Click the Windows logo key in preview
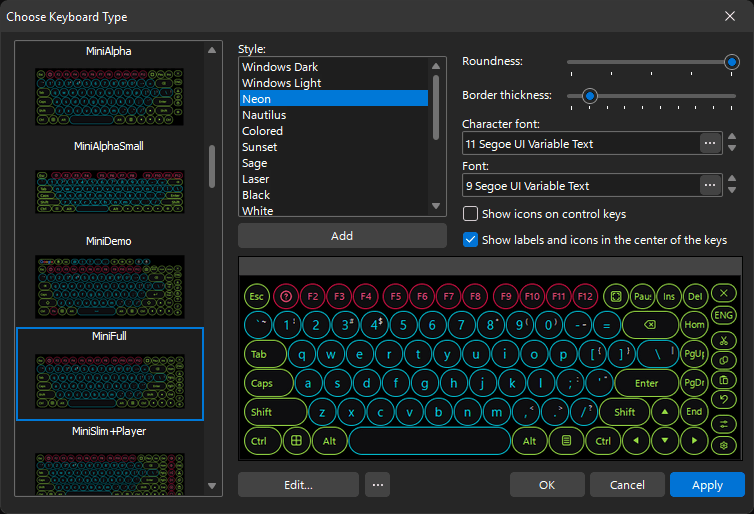Screen dimensions: 754x514 coord(296,441)
